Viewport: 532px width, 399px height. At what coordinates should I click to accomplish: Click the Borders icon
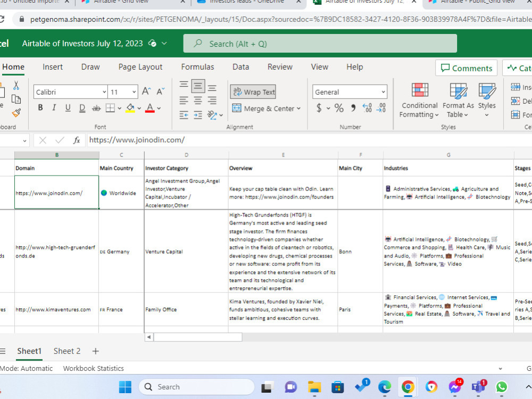point(110,108)
